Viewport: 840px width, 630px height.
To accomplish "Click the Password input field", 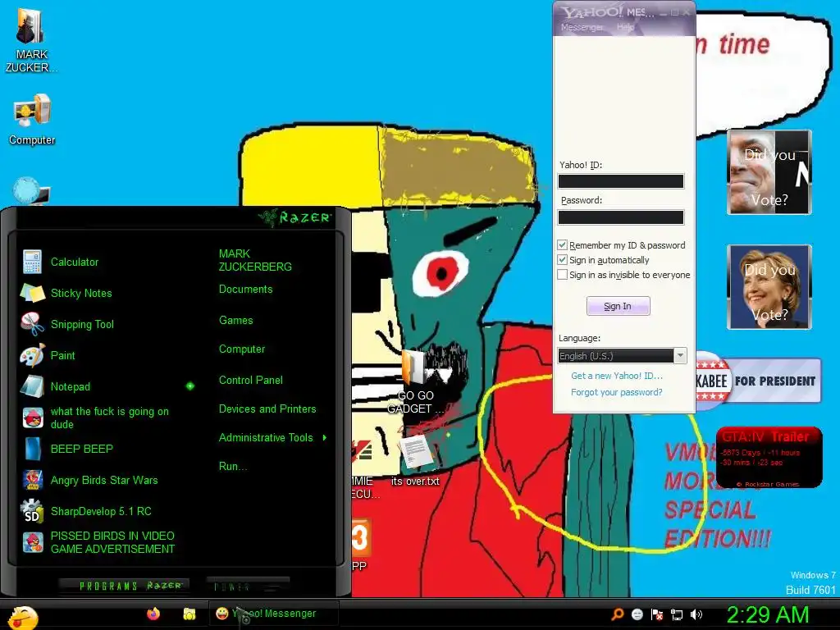I will click(x=621, y=217).
